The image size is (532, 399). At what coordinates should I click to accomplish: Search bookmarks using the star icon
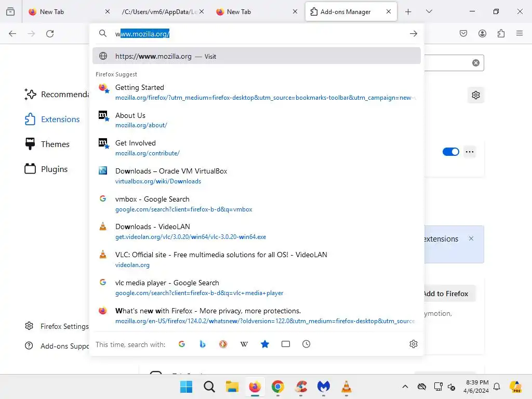(264, 344)
